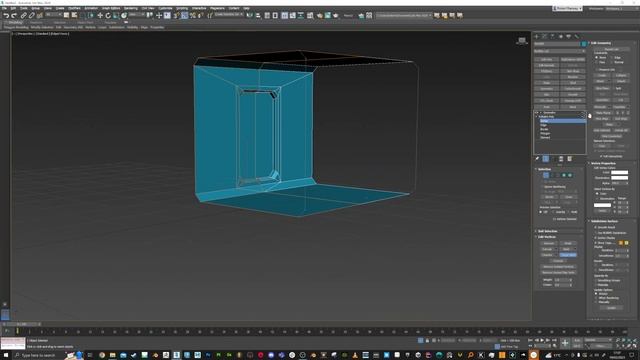Collapse the Edit Geometry rollout
Image resolution: width=640 pixels, height=360 pixels.
tap(601, 43)
